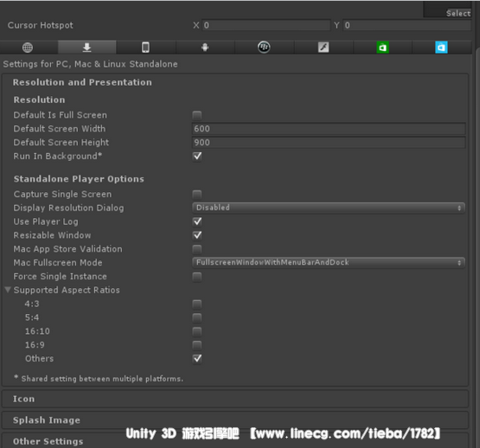Viewport: 480px width, 448px height.
Task: Expand the Splash Image section
Action: click(x=235, y=419)
